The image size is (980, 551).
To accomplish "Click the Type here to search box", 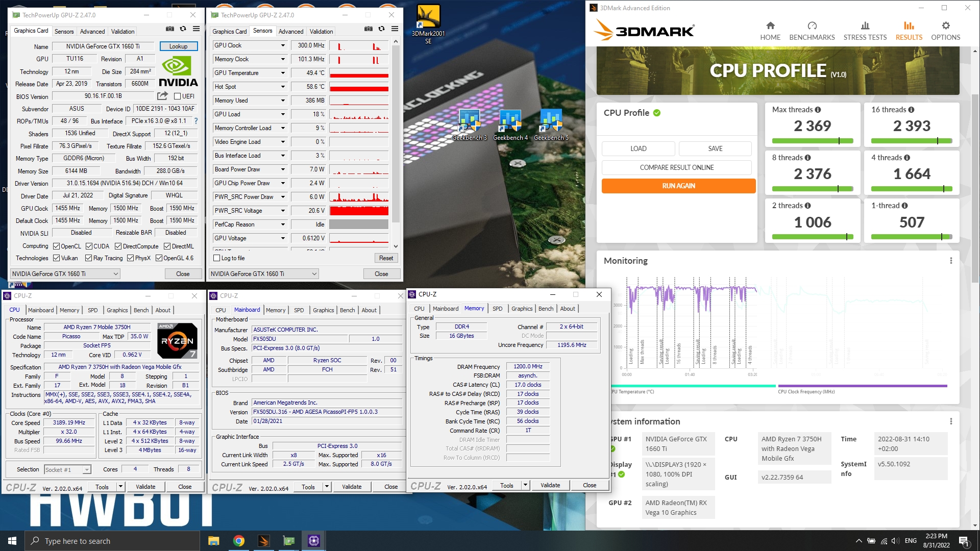I will click(112, 541).
